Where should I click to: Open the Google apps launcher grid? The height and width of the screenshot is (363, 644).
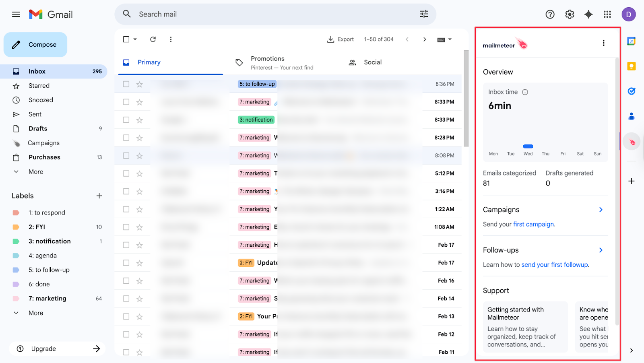(607, 14)
